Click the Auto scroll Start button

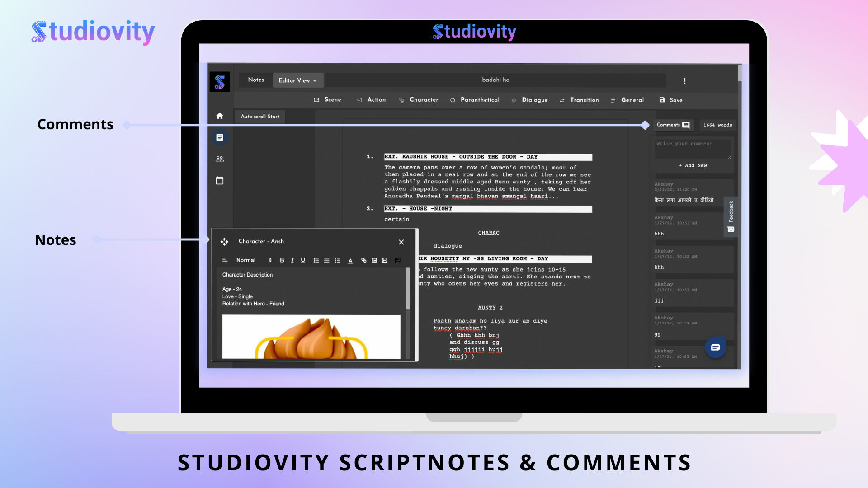(260, 117)
